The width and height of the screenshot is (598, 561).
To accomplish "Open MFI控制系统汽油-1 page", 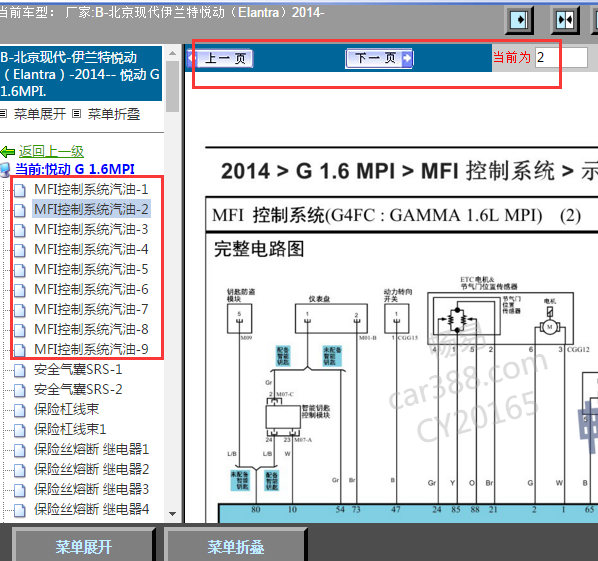I will [x=91, y=189].
